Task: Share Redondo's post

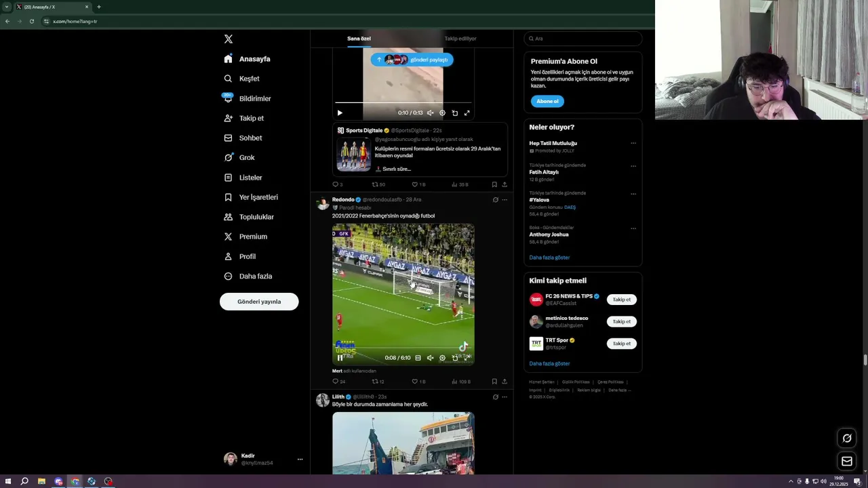Action: [x=505, y=382]
